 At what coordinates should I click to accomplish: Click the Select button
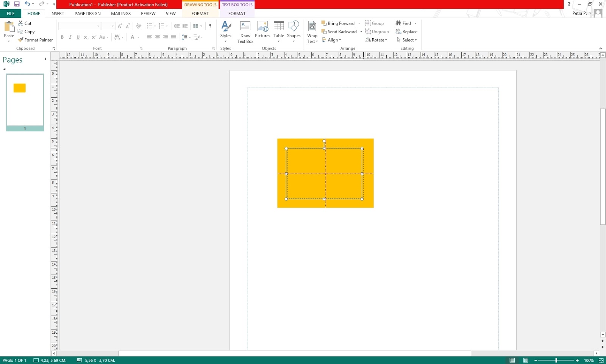tap(406, 40)
